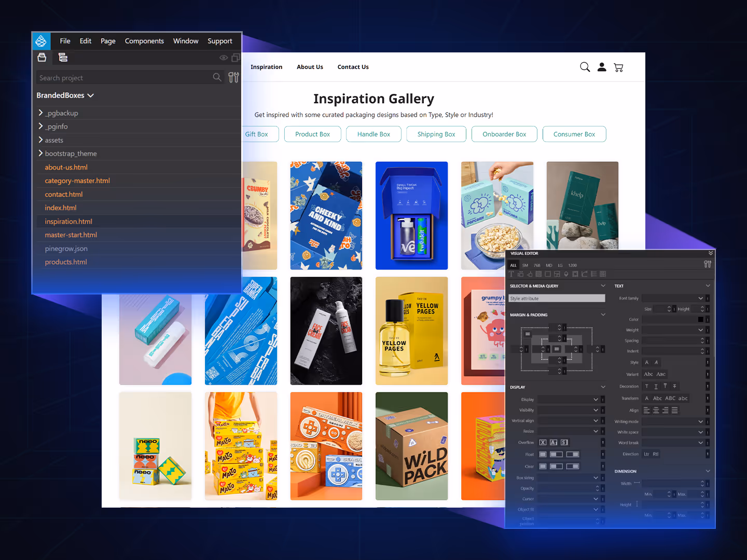Select the tree structure panel icon
The image size is (747, 560).
[62, 57]
